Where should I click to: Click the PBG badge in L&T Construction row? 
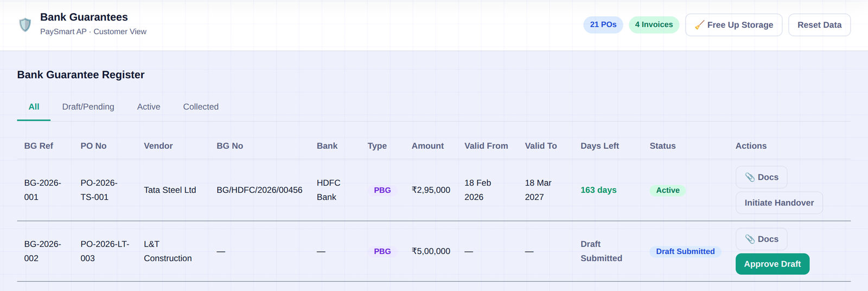[382, 251]
